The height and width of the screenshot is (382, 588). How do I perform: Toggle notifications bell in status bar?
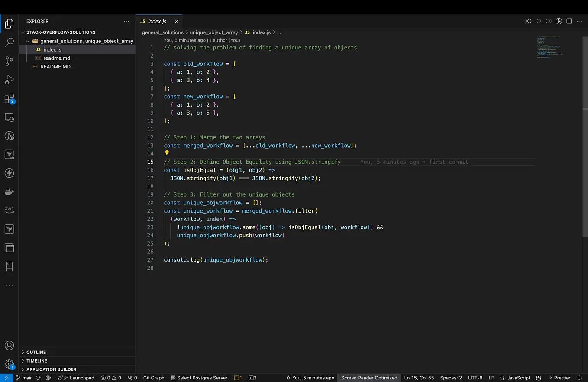click(579, 378)
